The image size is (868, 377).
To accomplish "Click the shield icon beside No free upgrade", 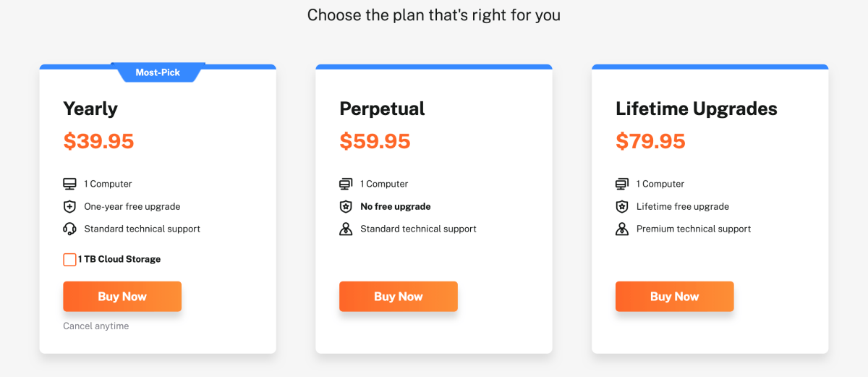I will (346, 206).
